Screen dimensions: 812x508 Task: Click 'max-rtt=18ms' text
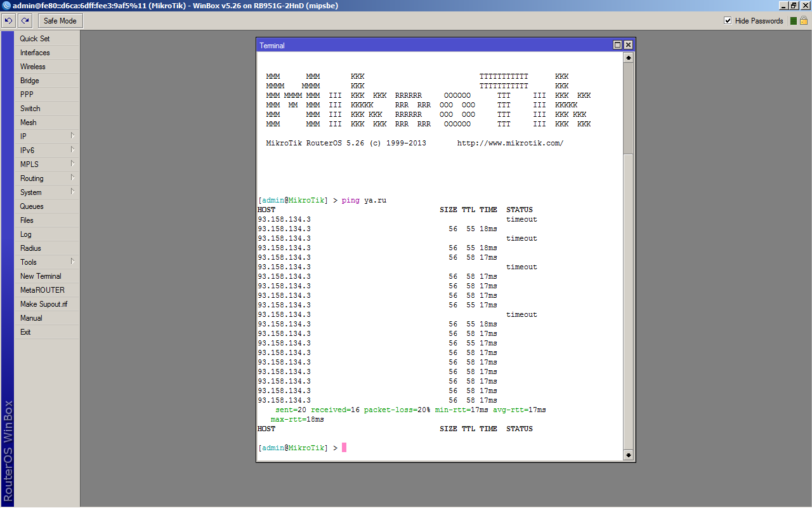[298, 420]
